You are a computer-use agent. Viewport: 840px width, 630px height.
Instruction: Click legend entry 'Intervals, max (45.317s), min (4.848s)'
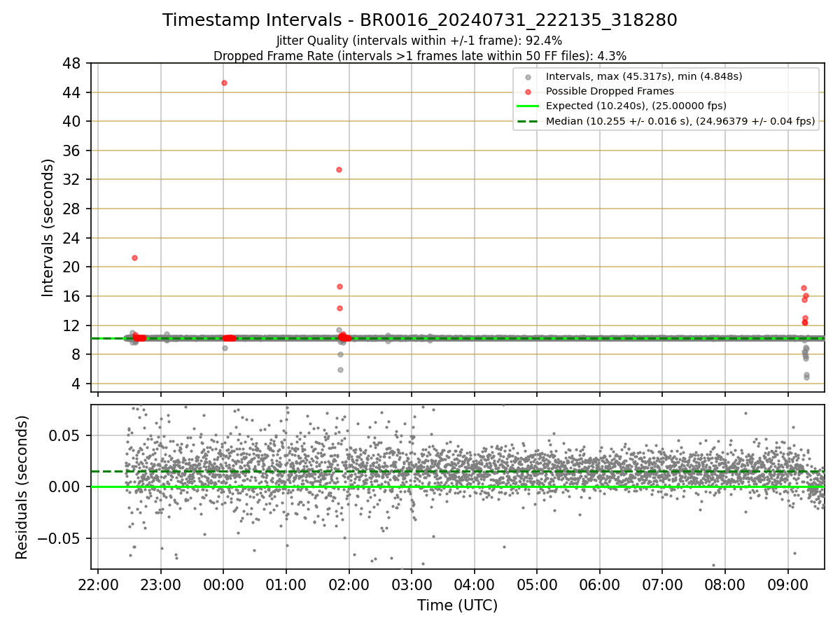point(644,76)
